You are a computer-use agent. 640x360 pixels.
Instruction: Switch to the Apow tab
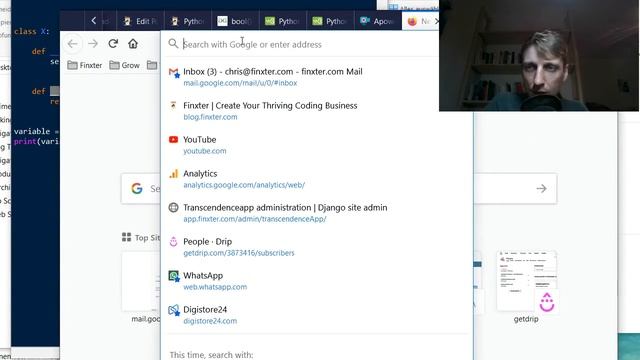tap(377, 21)
